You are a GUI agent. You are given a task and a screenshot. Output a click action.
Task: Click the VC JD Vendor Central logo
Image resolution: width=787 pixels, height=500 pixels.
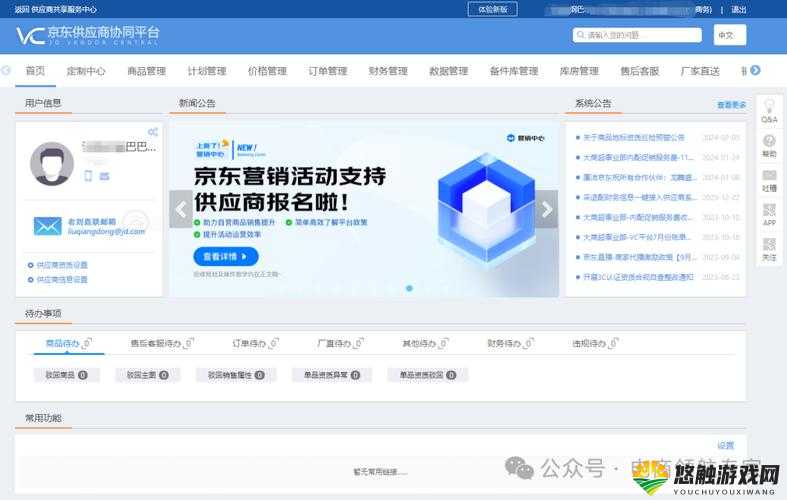(88, 35)
